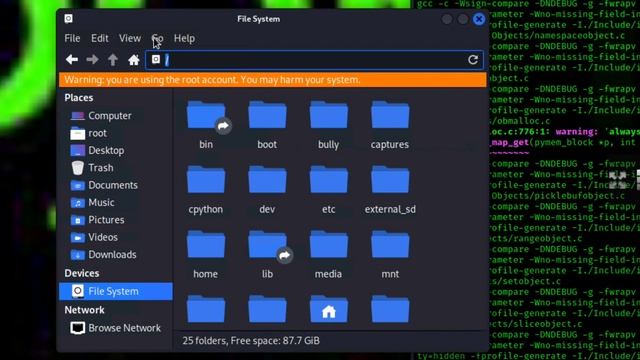Viewport: 640px width, 360px height.
Task: Click the '25 folders, Free space' status text
Action: pos(251,340)
